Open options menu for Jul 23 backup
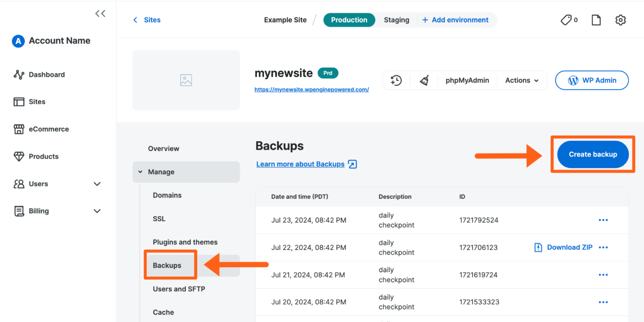The image size is (644, 322). click(x=603, y=220)
